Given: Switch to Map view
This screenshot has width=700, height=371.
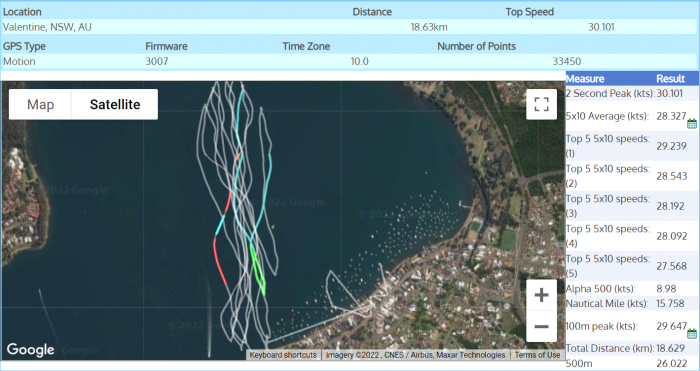Looking at the screenshot, I should click(40, 104).
